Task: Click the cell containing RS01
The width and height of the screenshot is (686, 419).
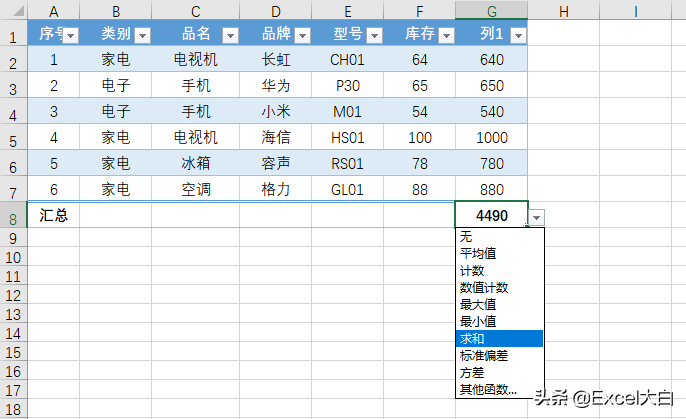Action: [347, 163]
